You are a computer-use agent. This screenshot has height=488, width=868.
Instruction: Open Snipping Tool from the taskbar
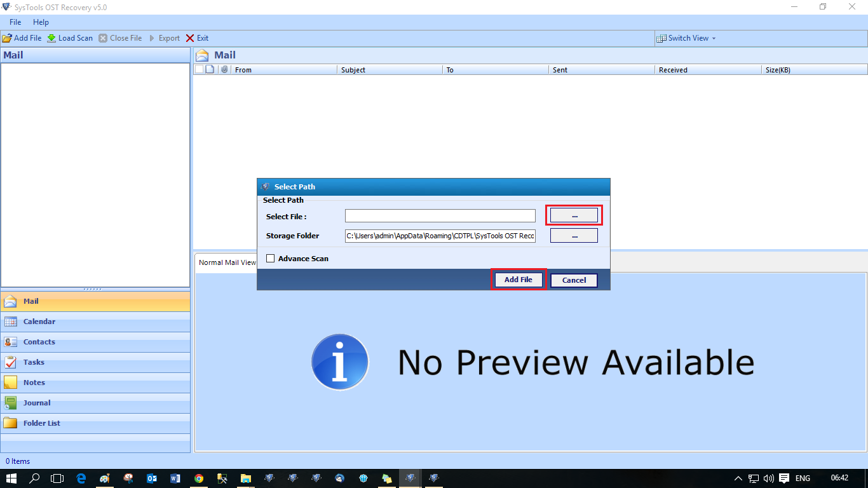tap(128, 478)
